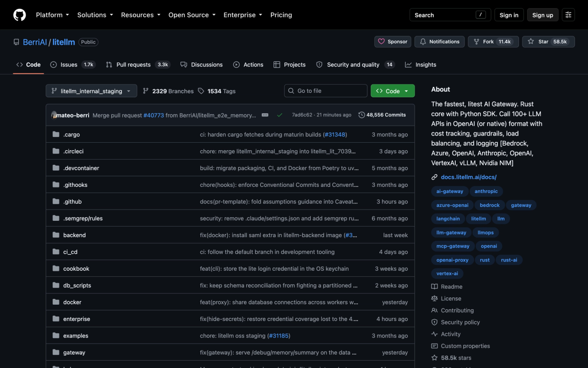Open the green Code dropdown button

(393, 91)
